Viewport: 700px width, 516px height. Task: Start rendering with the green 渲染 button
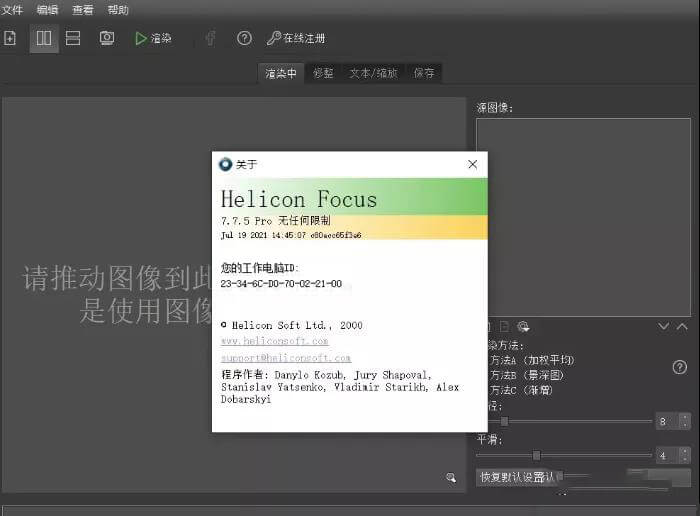click(153, 38)
